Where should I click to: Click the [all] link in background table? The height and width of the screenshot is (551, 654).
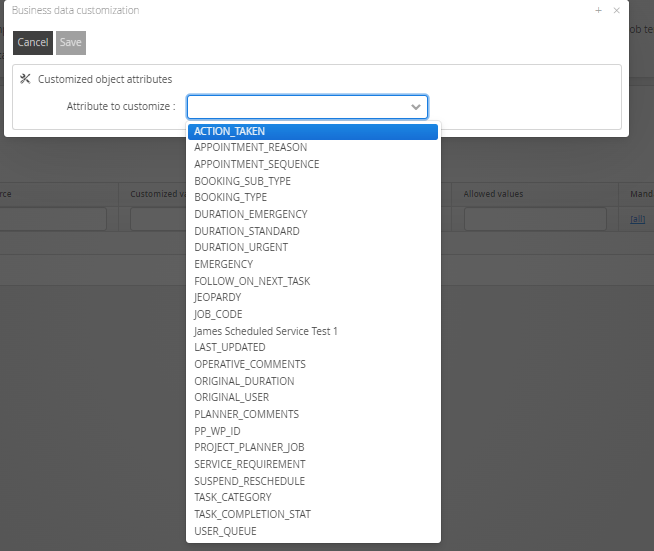[x=637, y=219]
